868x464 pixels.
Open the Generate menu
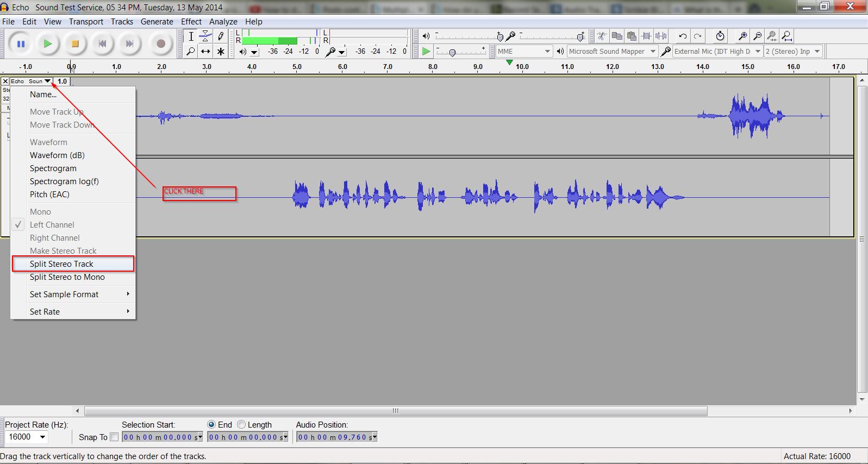pos(157,21)
